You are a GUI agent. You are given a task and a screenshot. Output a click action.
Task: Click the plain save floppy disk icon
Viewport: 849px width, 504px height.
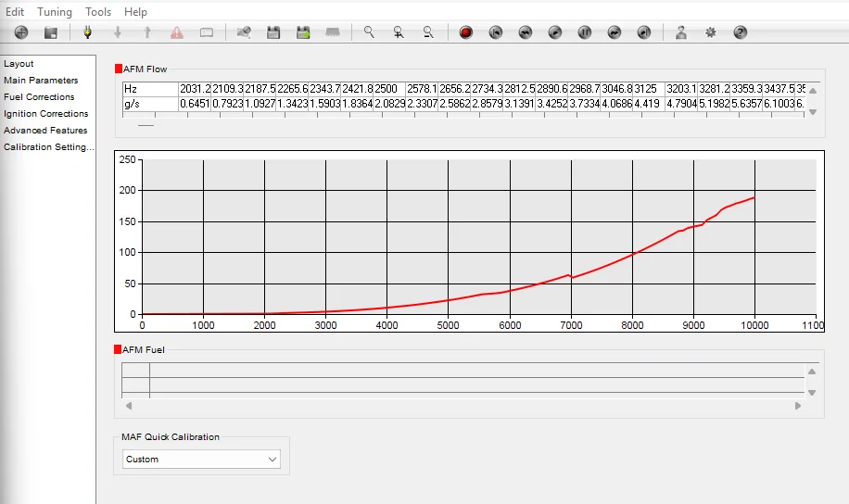[x=273, y=32]
